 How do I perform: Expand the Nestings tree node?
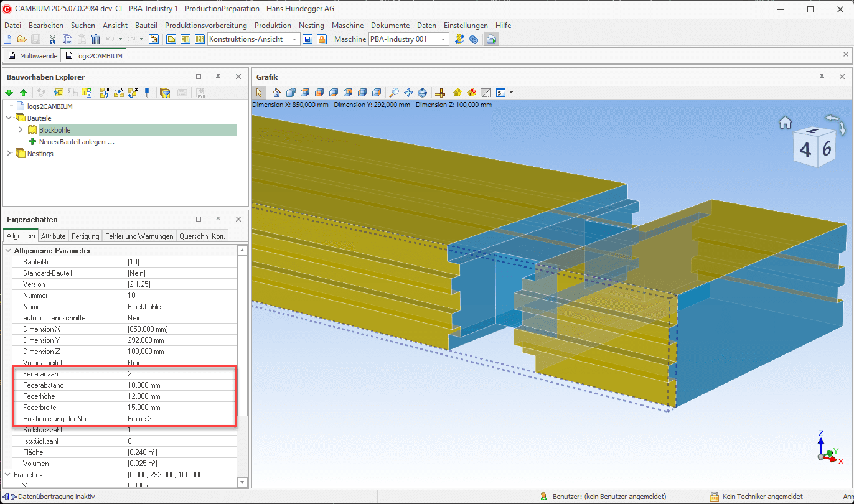(9, 154)
